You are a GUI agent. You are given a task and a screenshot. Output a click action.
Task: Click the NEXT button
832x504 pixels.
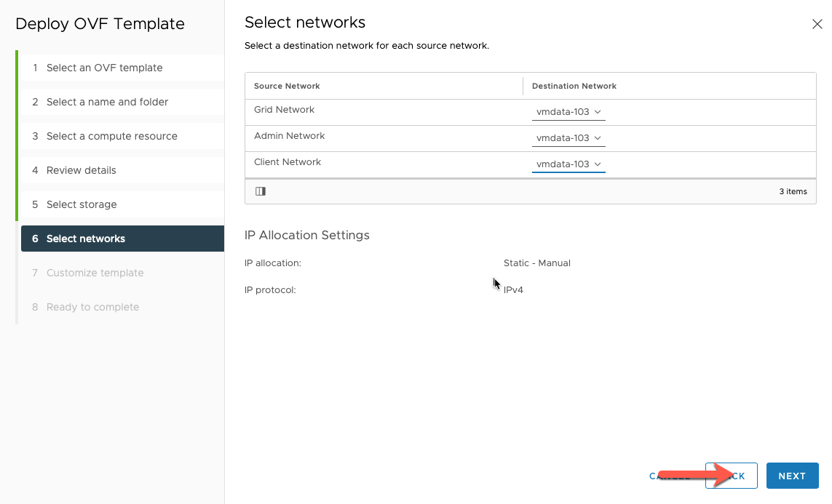click(793, 476)
